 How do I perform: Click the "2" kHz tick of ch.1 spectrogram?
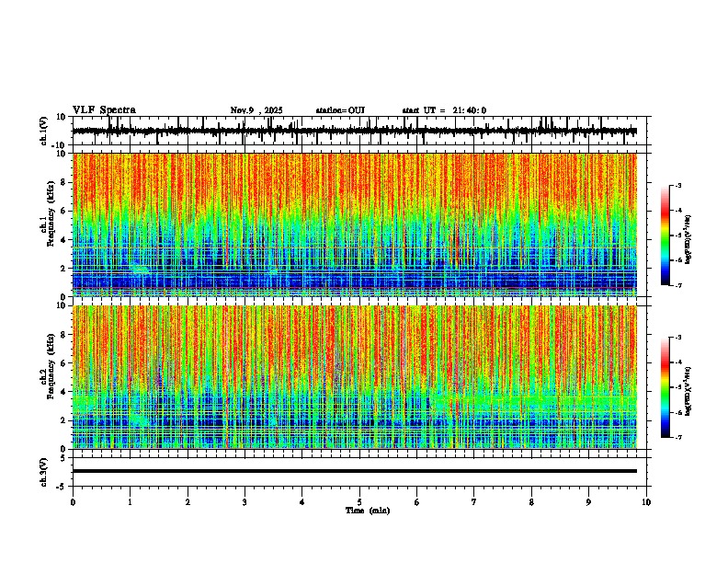(x=63, y=269)
